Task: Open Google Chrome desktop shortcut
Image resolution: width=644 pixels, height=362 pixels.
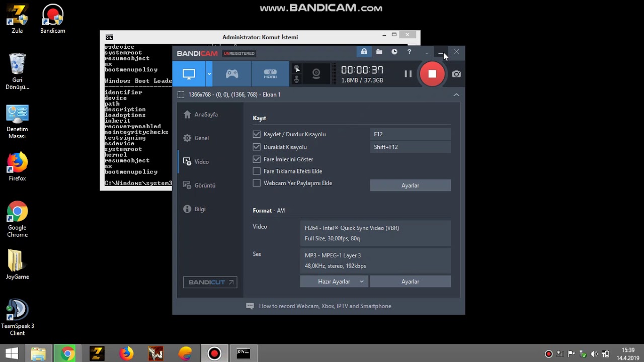Action: coord(17,219)
